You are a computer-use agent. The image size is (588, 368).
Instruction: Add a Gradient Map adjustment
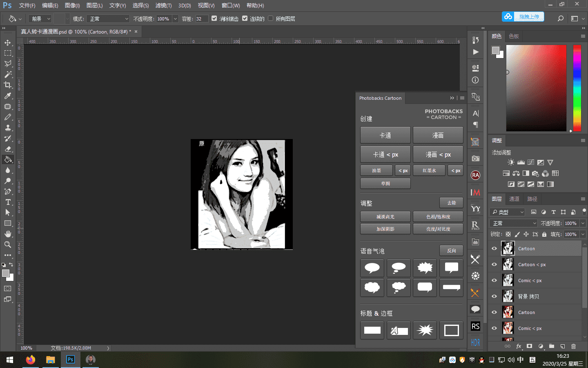(x=550, y=184)
